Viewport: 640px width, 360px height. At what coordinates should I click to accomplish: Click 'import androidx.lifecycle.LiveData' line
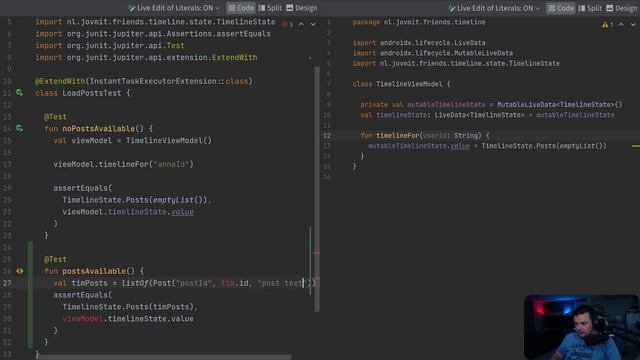[x=419, y=42]
